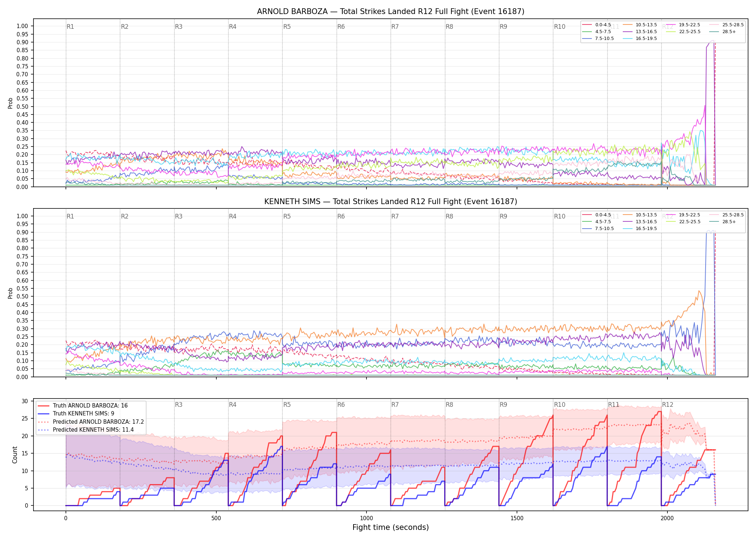
Task: Click the R5 round marker in top chart
Action: (287, 27)
